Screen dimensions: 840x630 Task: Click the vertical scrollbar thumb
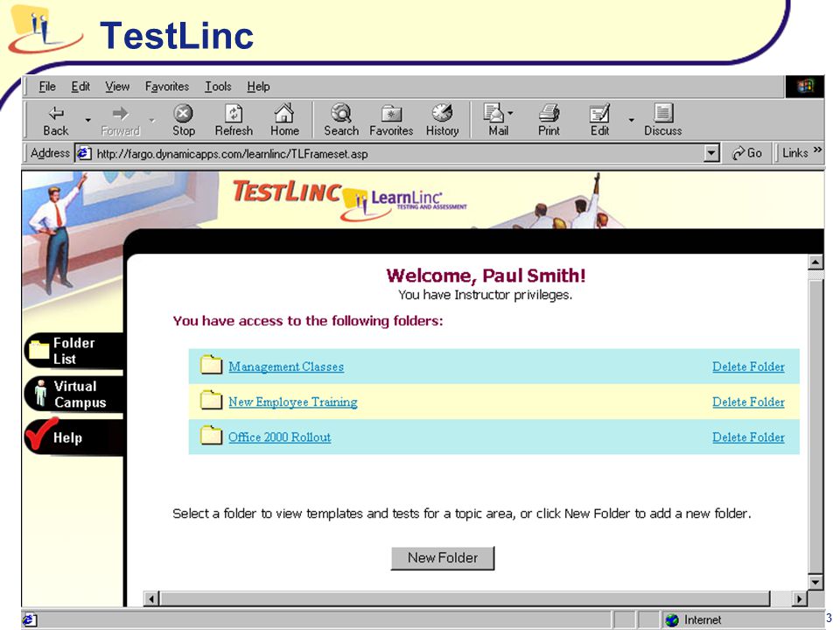(x=815, y=426)
